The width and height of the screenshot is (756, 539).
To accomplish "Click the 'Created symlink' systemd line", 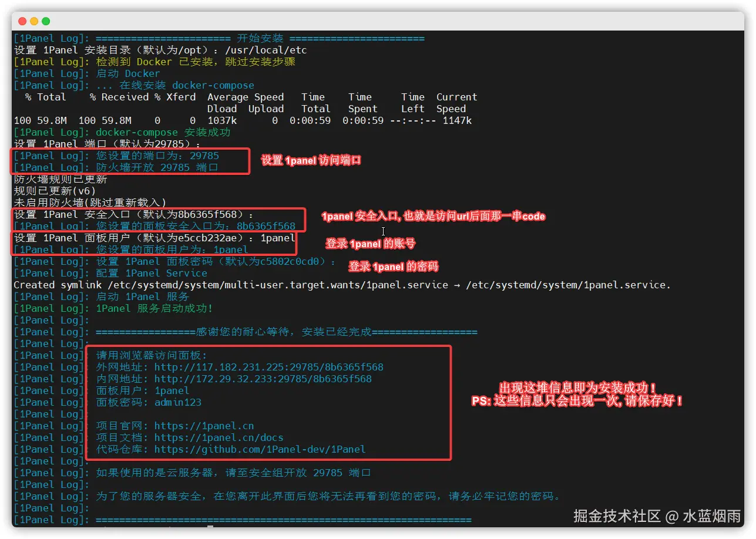I will click(x=342, y=285).
